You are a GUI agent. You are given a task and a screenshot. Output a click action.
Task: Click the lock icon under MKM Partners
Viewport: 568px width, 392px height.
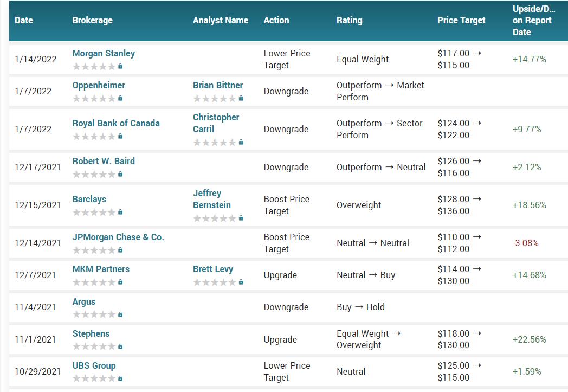pos(120,282)
